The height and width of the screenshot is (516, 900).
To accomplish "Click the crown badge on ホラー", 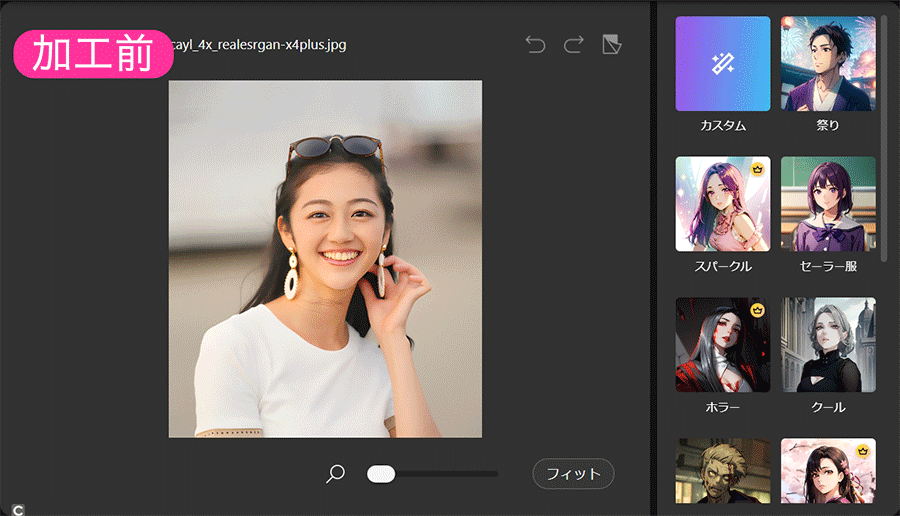I will (x=758, y=310).
